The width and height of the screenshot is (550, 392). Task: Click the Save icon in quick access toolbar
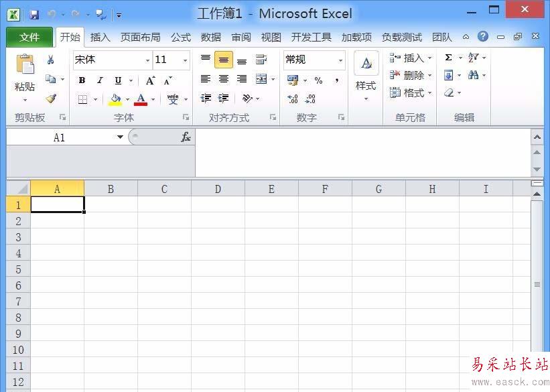coord(34,15)
